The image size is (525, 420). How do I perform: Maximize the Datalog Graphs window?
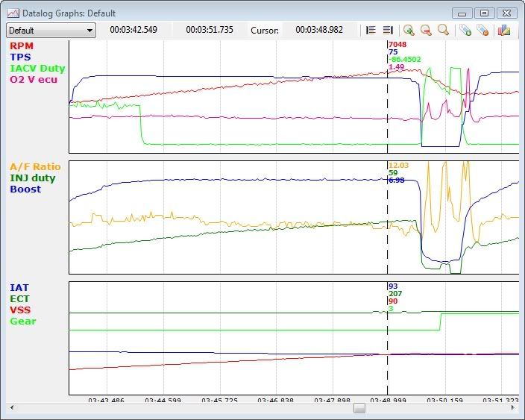484,13
